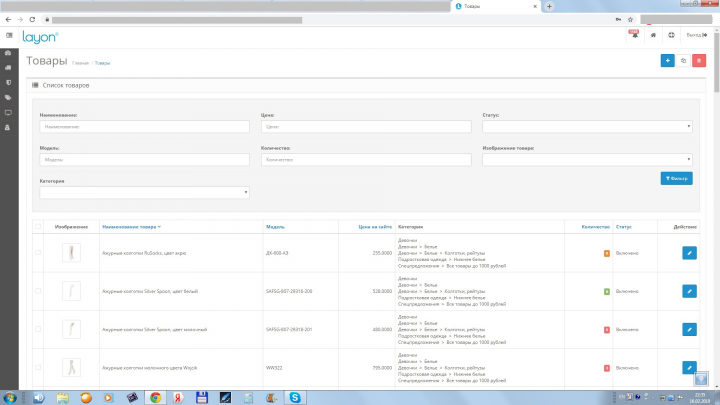Open thumbnail of Silver Spoon молочный product
This screenshot has height=405, width=720.
coord(71,329)
